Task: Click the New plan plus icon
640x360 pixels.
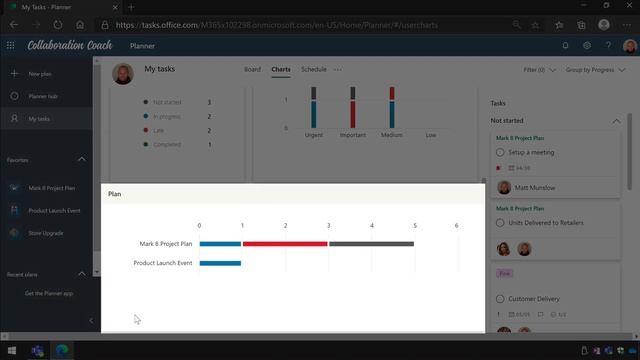Action: coord(14,73)
